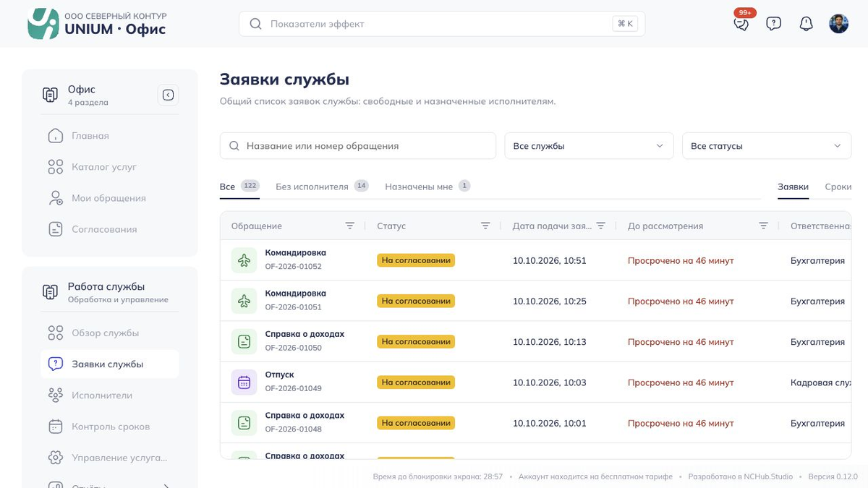Open Контроль сроков in sidebar
This screenshot has height=488, width=868.
[x=110, y=427]
